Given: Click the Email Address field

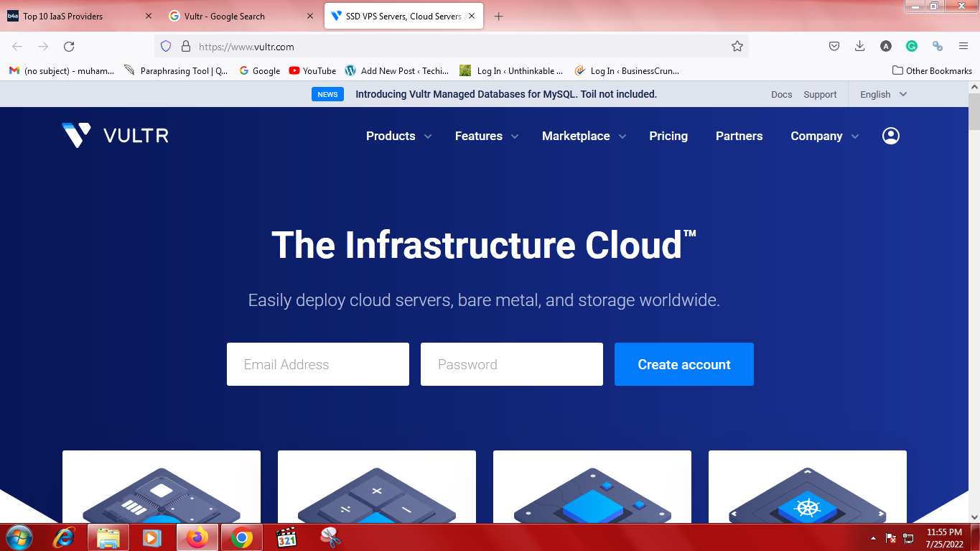Looking at the screenshot, I should [x=318, y=364].
